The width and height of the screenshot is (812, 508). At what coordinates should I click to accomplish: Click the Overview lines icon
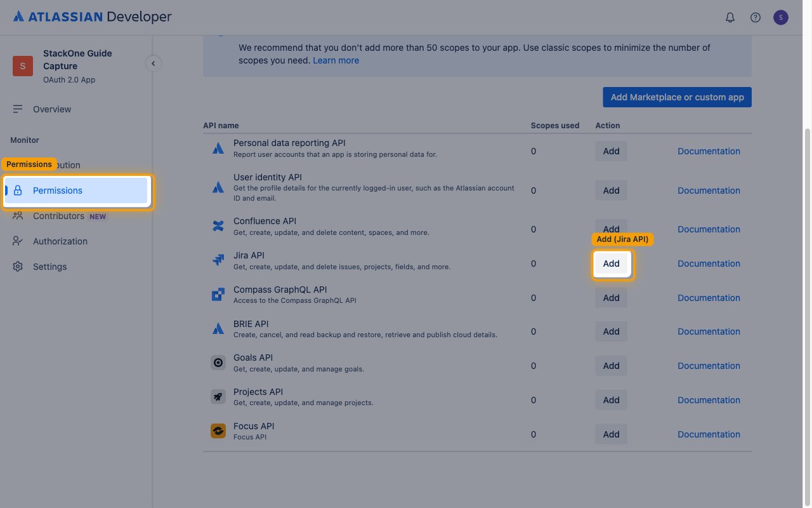click(18, 109)
